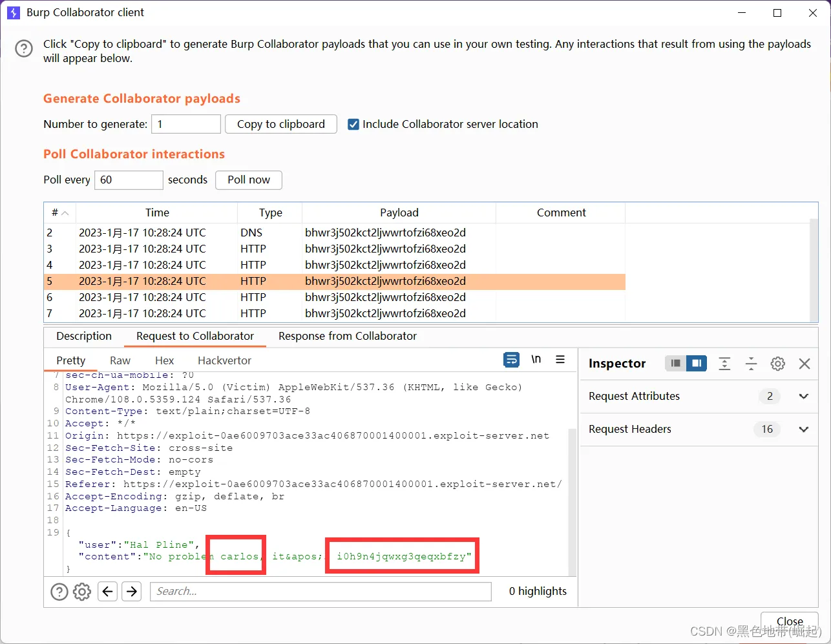The height and width of the screenshot is (644, 831).
Task: Go to next search match arrow
Action: tap(132, 591)
